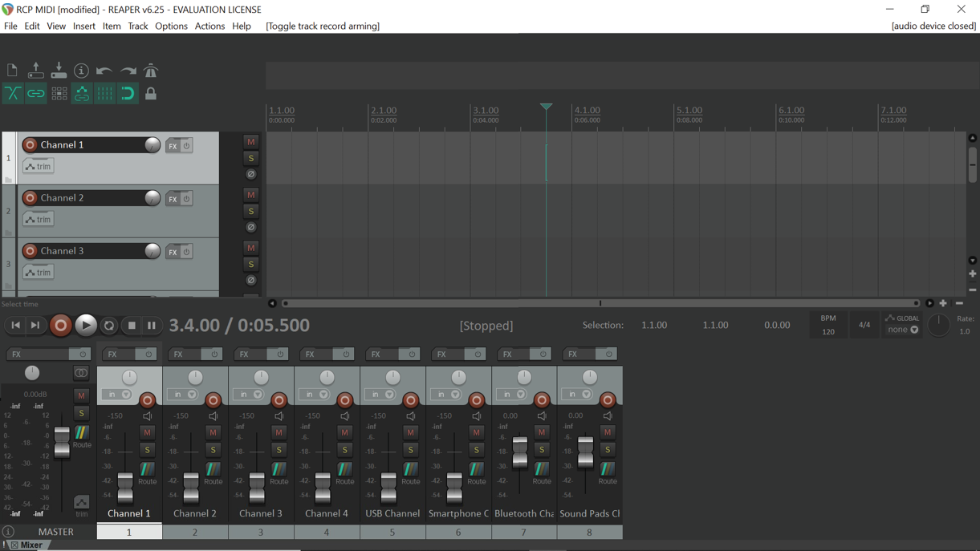Open the Insert menu

click(83, 26)
